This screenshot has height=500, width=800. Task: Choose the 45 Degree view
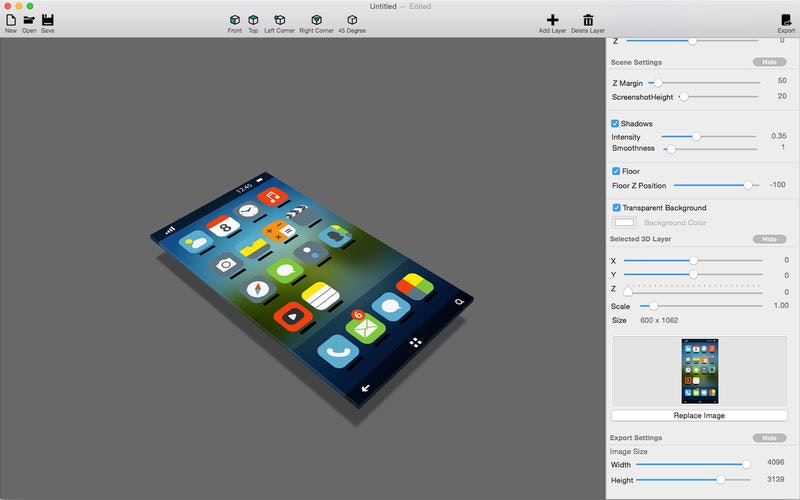click(x=352, y=23)
